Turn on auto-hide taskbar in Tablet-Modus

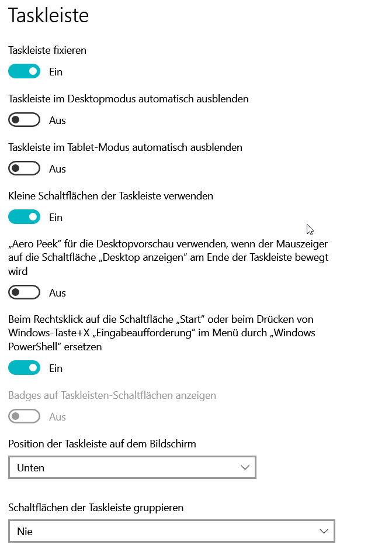[x=24, y=168]
